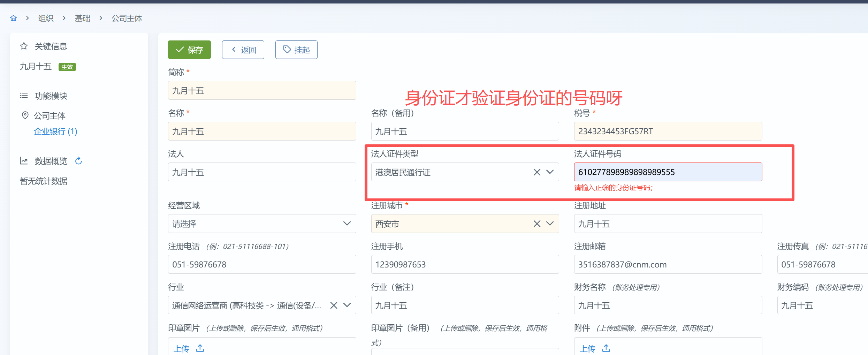Click the 返回 button
The height and width of the screenshot is (355, 868).
pos(243,50)
